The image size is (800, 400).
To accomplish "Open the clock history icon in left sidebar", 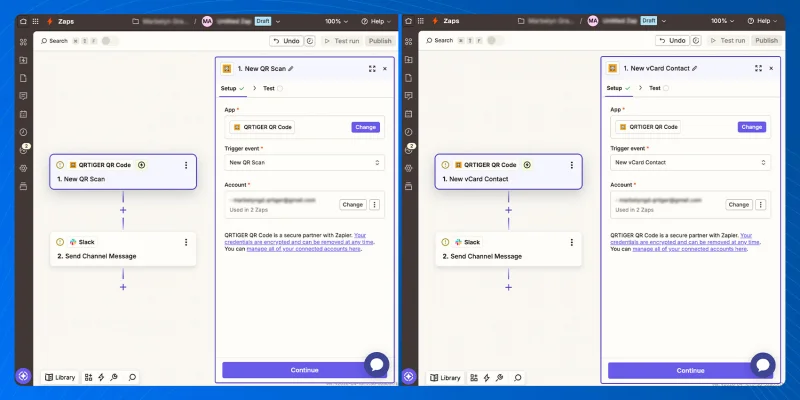I will (23, 132).
